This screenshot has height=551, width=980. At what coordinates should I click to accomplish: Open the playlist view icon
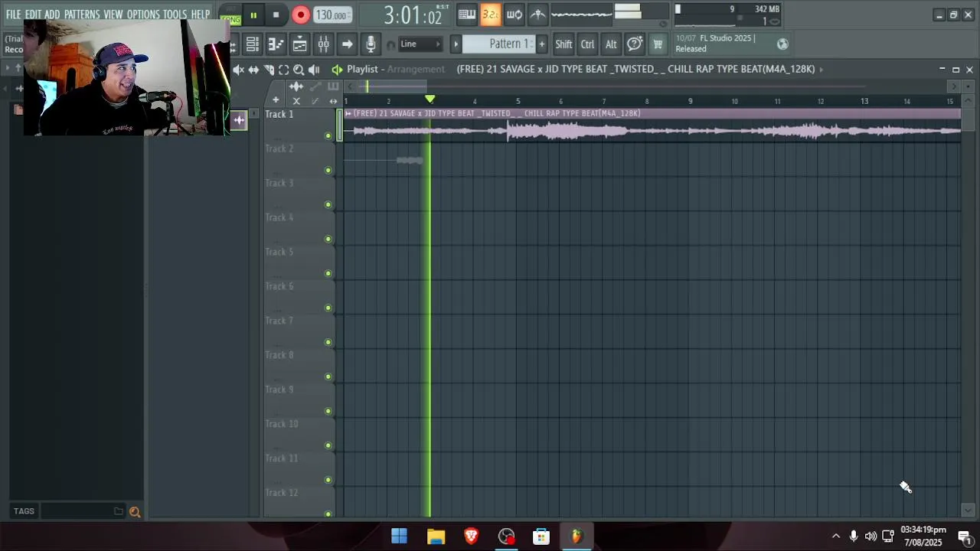(252, 44)
